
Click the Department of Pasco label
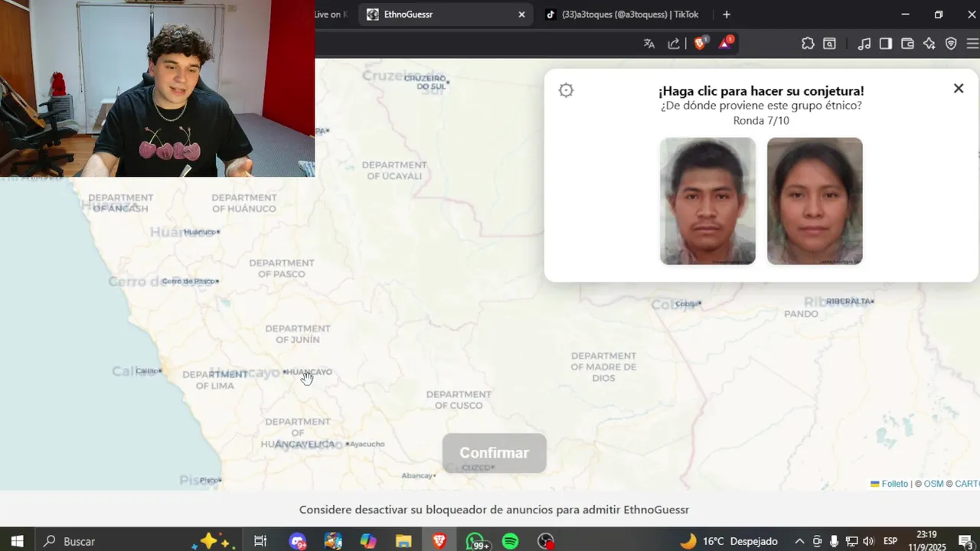pyautogui.click(x=282, y=268)
